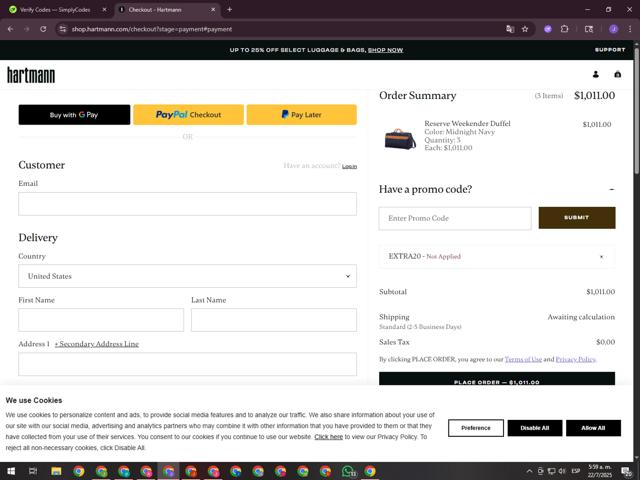This screenshot has width=640, height=480.
Task: Click the address bar URL
Action: (152, 29)
